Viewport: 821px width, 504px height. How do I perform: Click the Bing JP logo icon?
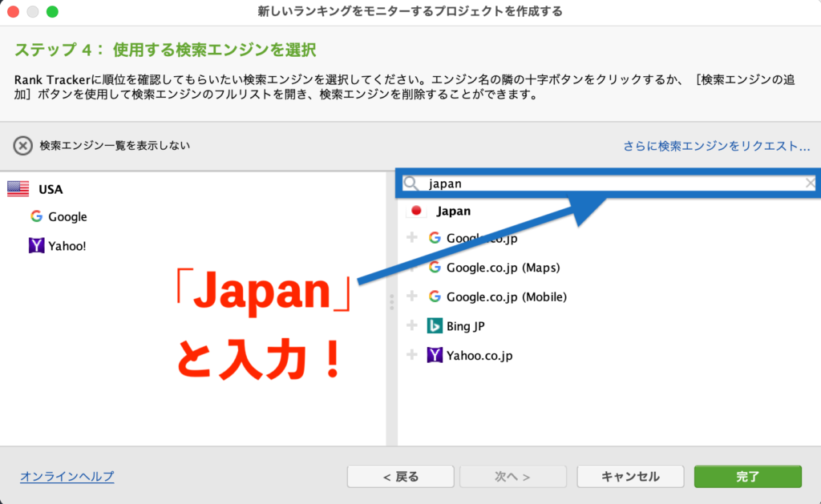pos(435,325)
